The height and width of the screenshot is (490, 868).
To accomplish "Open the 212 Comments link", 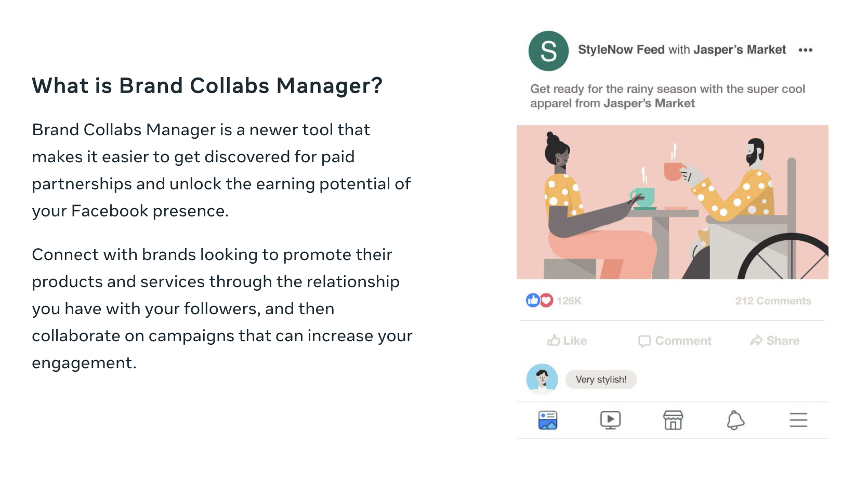I will [x=773, y=301].
